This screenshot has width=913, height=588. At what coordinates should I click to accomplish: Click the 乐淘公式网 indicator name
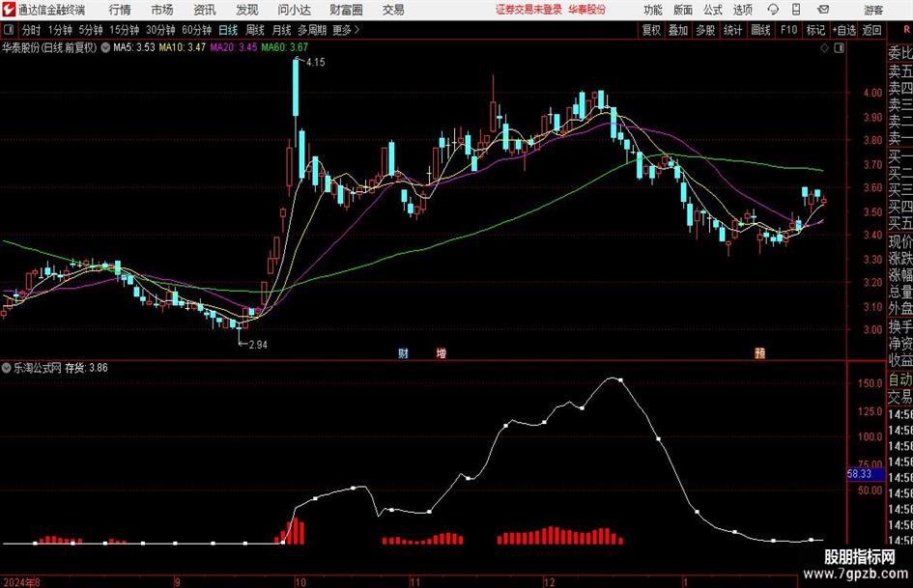38,368
